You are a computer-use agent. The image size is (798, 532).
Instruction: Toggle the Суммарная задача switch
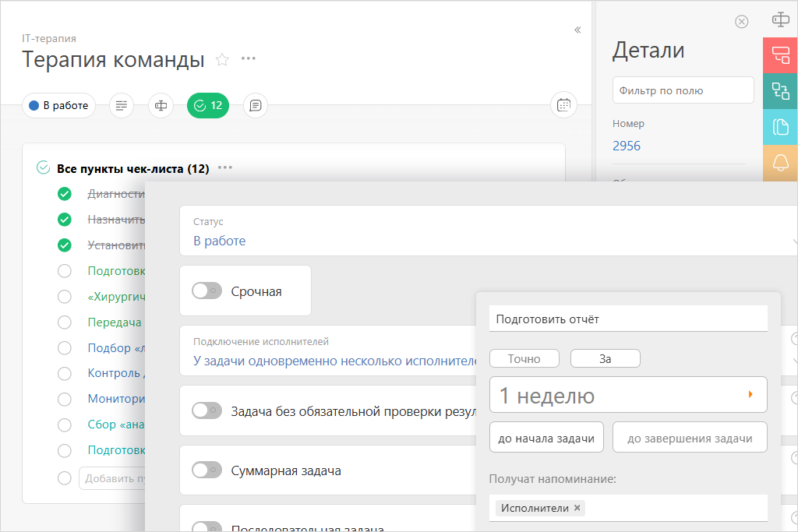pos(207,470)
